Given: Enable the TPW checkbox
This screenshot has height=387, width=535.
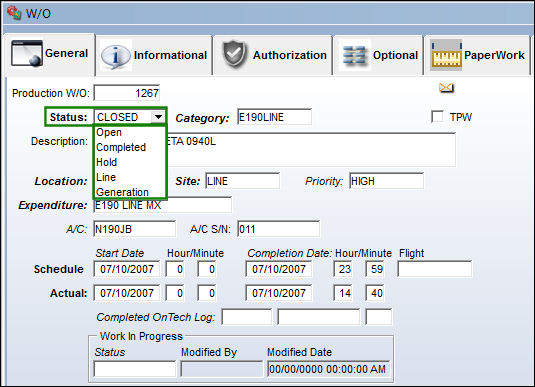Looking at the screenshot, I should click(x=437, y=116).
